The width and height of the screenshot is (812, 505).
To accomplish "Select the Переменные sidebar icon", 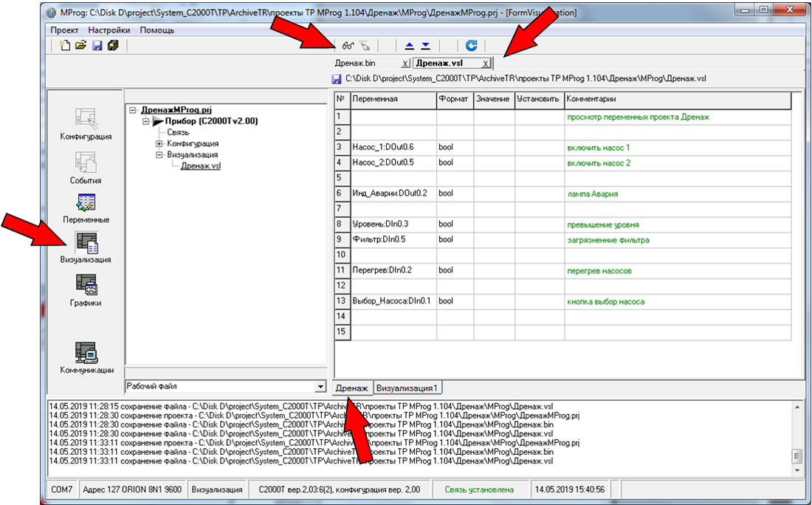I will pyautogui.click(x=86, y=202).
